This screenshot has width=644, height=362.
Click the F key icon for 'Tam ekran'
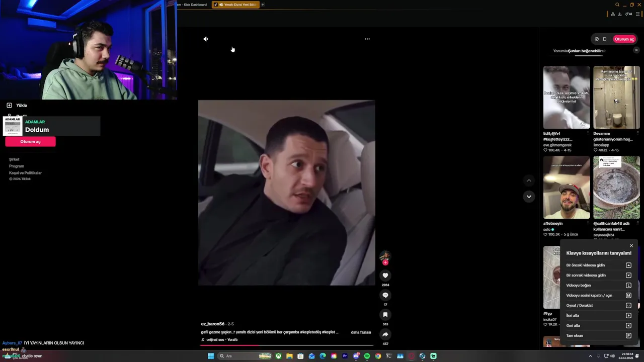628,336
